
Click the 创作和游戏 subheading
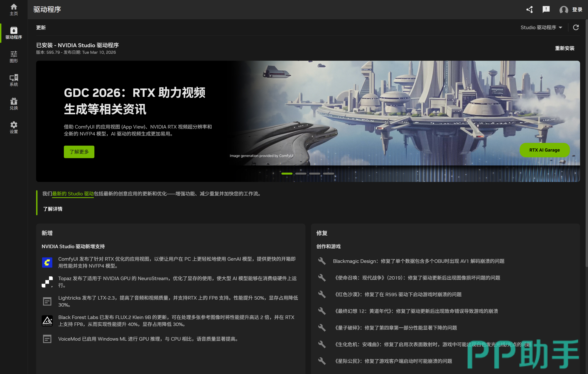coord(328,246)
